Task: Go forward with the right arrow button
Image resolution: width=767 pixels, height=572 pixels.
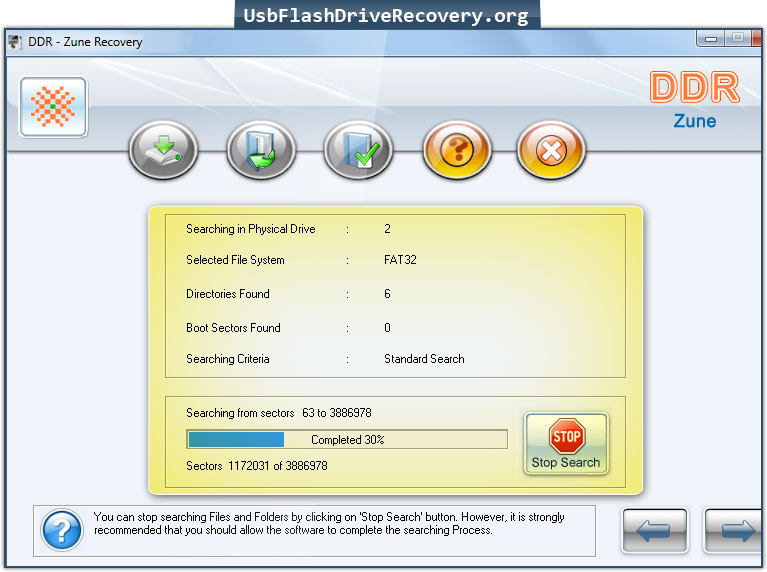Action: pos(733,531)
